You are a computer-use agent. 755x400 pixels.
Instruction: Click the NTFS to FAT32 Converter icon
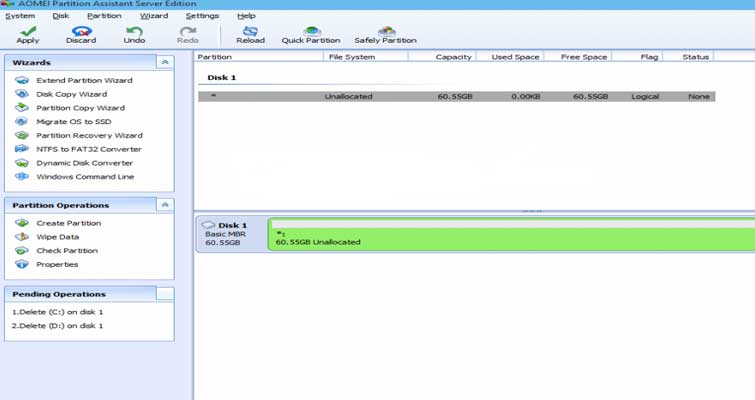point(22,149)
